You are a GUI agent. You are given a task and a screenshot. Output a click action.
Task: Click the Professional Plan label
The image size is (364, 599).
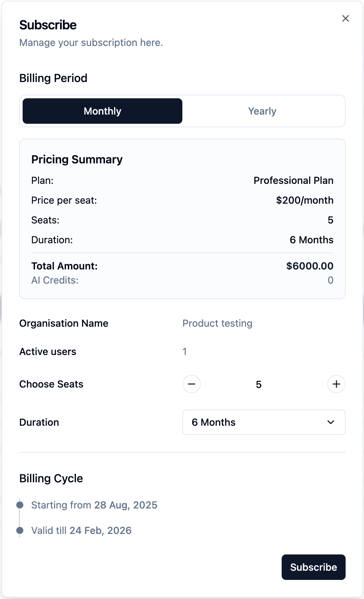[x=293, y=180]
